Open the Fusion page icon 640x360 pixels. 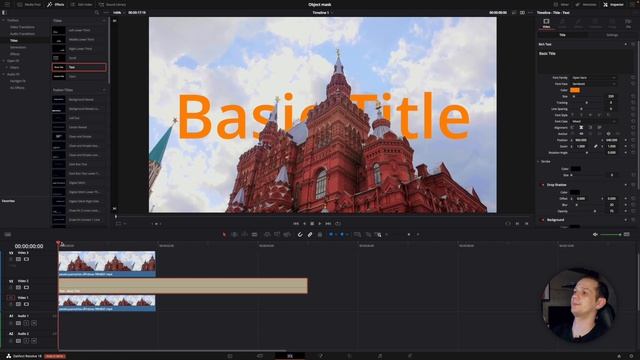tap(320, 356)
